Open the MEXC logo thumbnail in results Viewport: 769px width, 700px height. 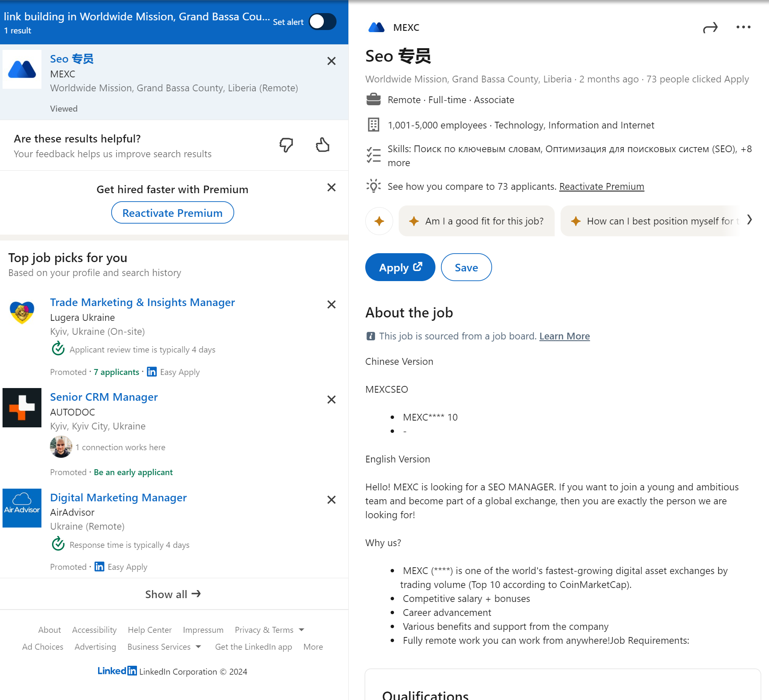pos(22,69)
